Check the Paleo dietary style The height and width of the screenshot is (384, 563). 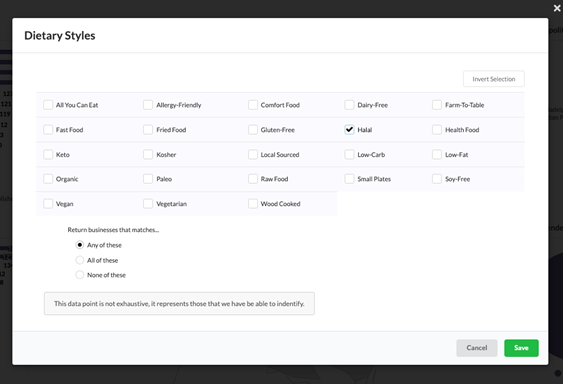tap(148, 179)
